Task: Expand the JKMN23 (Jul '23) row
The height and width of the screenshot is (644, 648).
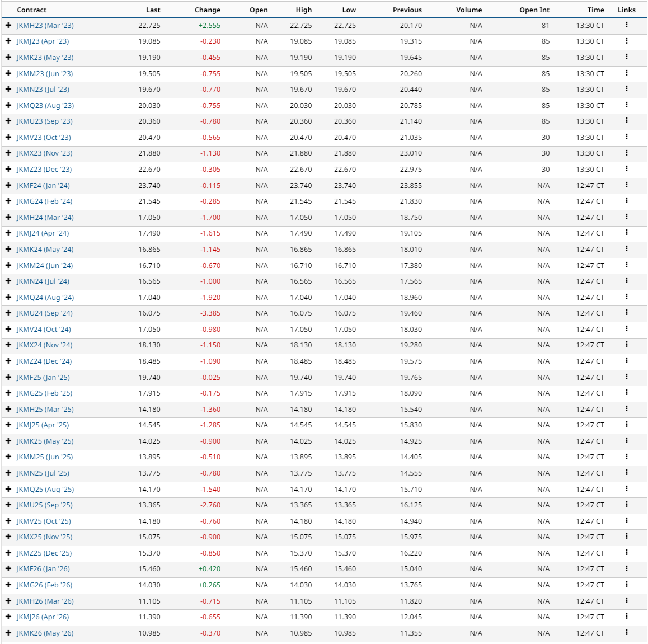Action: point(8,89)
